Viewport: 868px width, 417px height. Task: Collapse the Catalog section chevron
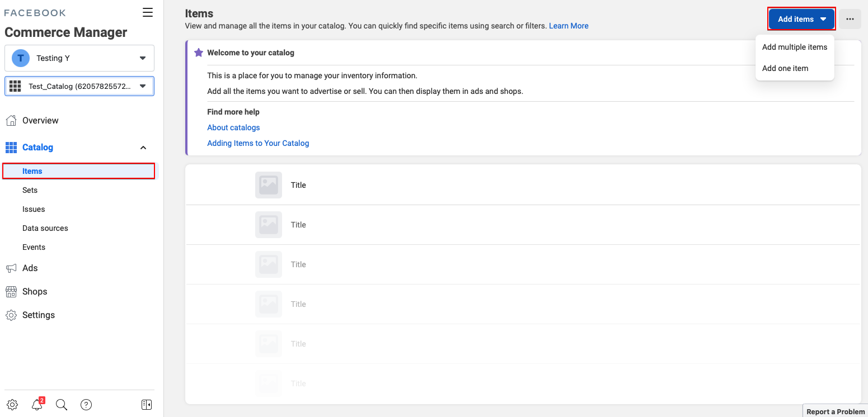pos(143,148)
